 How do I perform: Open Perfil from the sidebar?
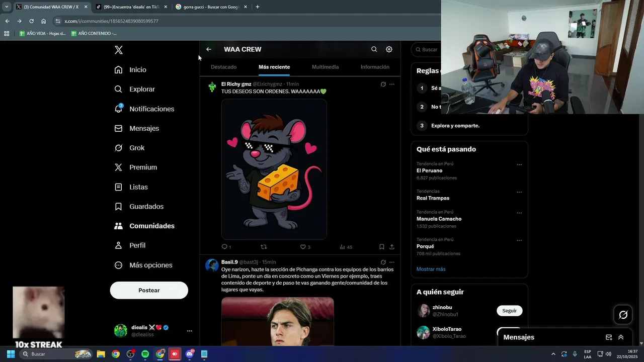(x=130, y=245)
